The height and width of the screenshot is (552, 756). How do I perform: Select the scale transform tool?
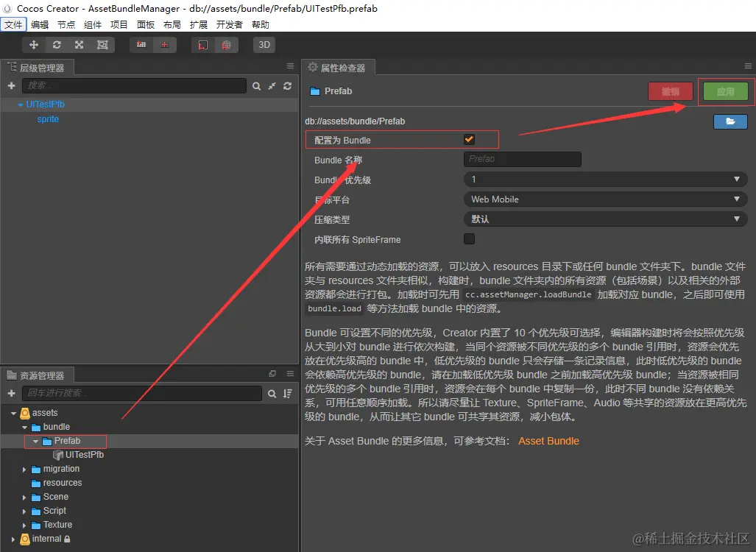click(x=79, y=45)
